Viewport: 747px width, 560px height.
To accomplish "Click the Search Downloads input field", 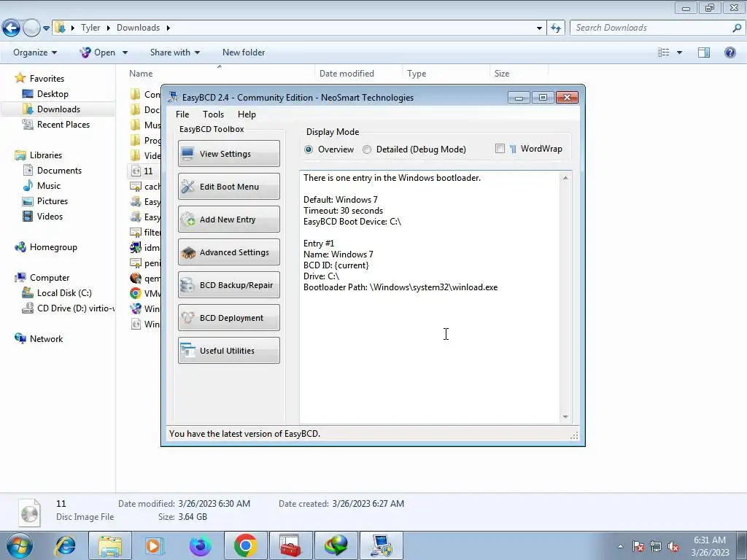I will coord(652,28).
